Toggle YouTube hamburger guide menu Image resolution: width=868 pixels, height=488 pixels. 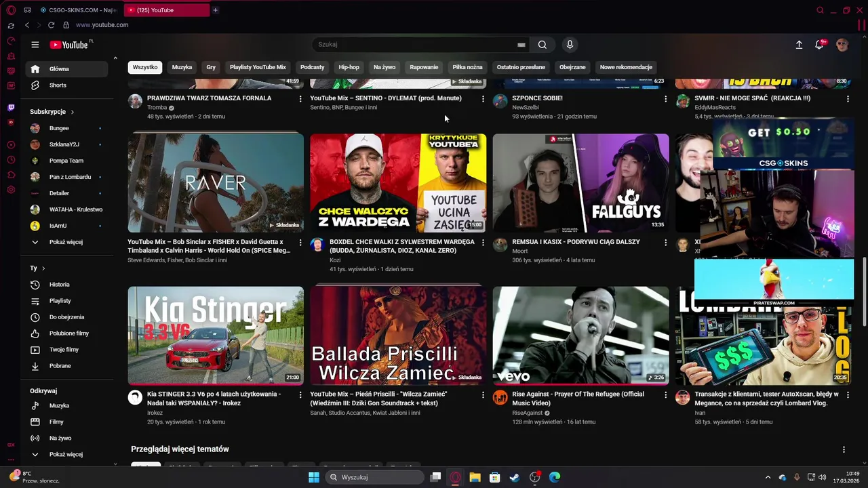[35, 45]
